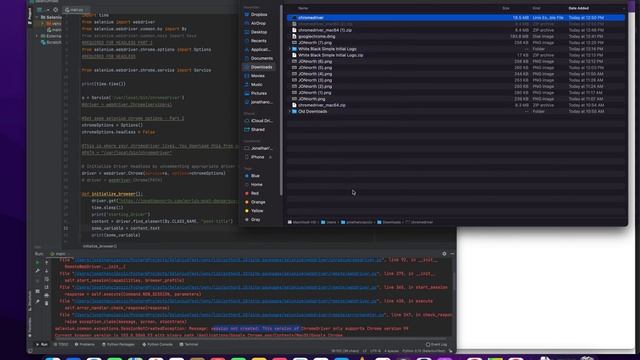Screen dimensions: 640x360
Task: Open the Problems tool window tab
Action: tap(85, 344)
